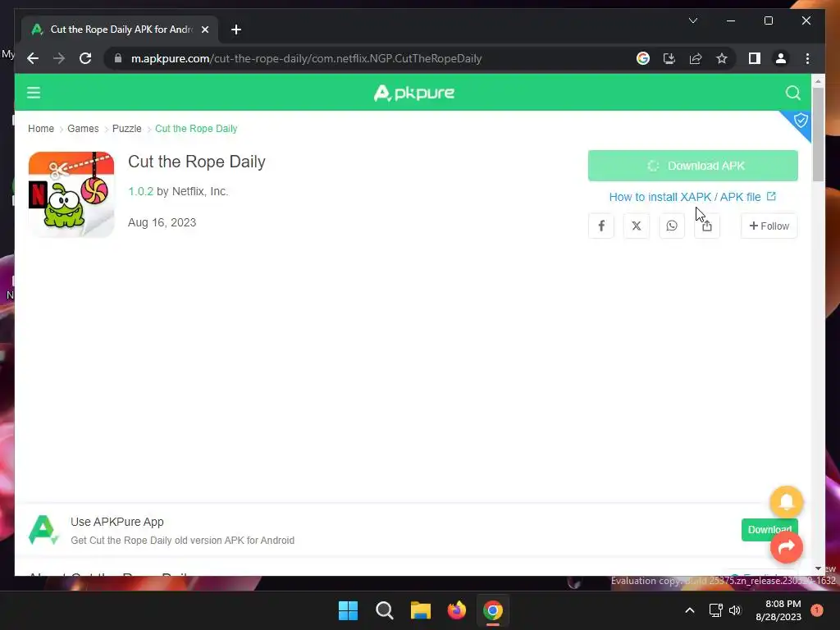Image resolution: width=840 pixels, height=630 pixels.
Task: Toggle Chrome side panel
Action: point(755,58)
